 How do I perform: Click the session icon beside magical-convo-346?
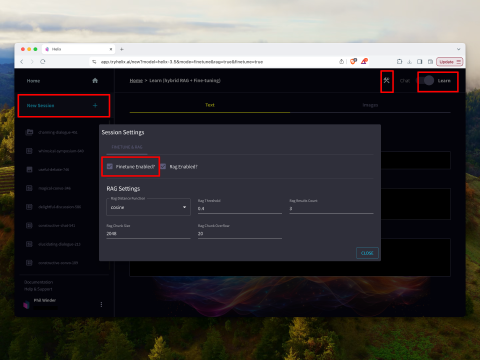[29, 188]
